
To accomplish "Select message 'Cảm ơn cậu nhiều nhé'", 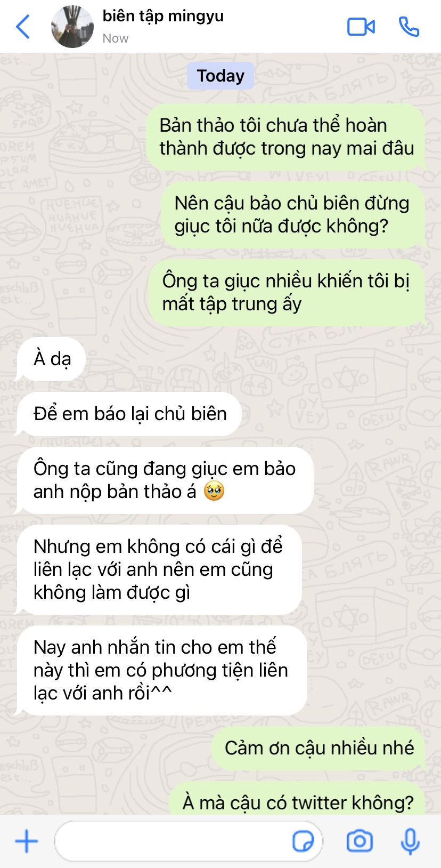I will (319, 748).
